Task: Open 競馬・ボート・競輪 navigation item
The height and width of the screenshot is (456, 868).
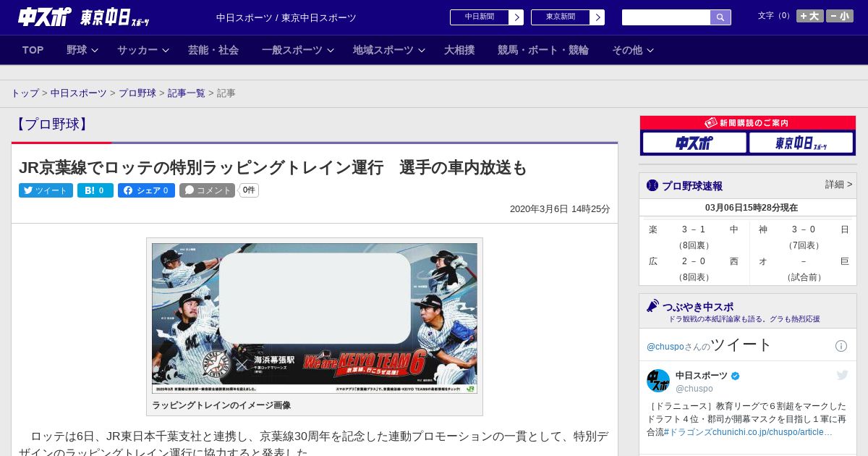Action: [543, 50]
